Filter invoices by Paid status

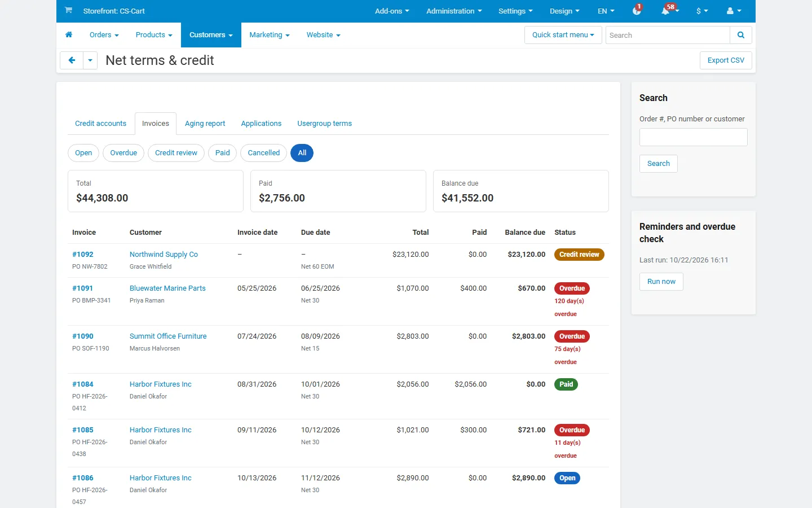[223, 153]
